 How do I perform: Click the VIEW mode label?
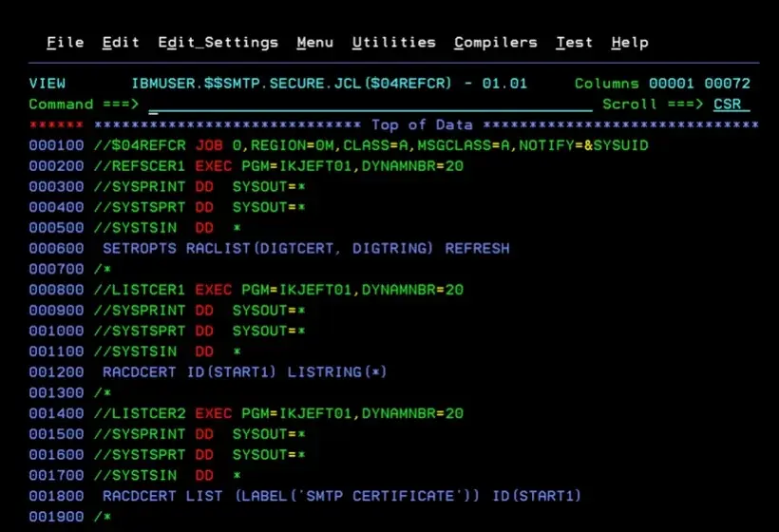pos(47,84)
